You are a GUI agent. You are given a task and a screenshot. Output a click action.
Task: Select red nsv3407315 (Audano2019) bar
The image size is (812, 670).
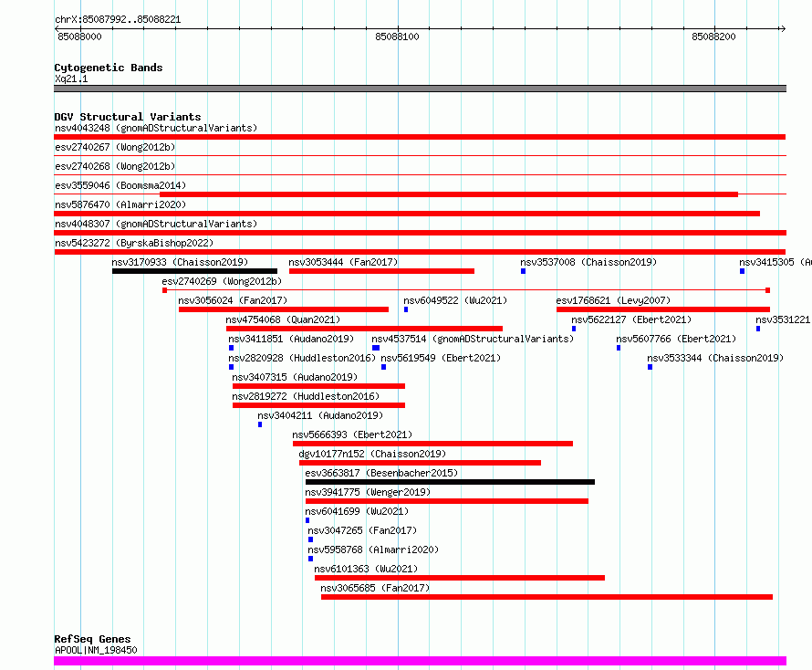(318, 386)
